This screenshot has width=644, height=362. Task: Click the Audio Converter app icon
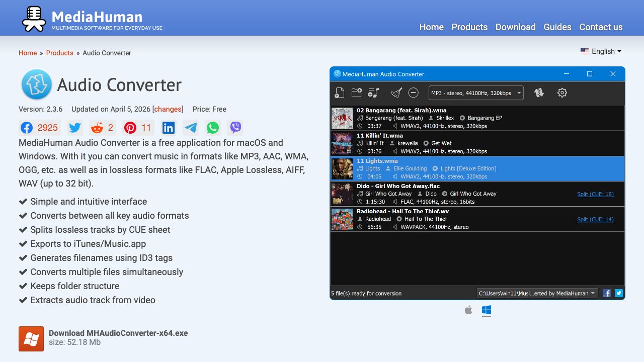(x=37, y=84)
